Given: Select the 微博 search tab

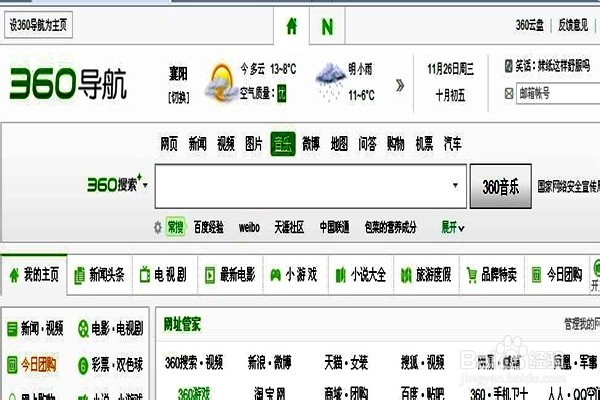Looking at the screenshot, I should click(x=311, y=144).
